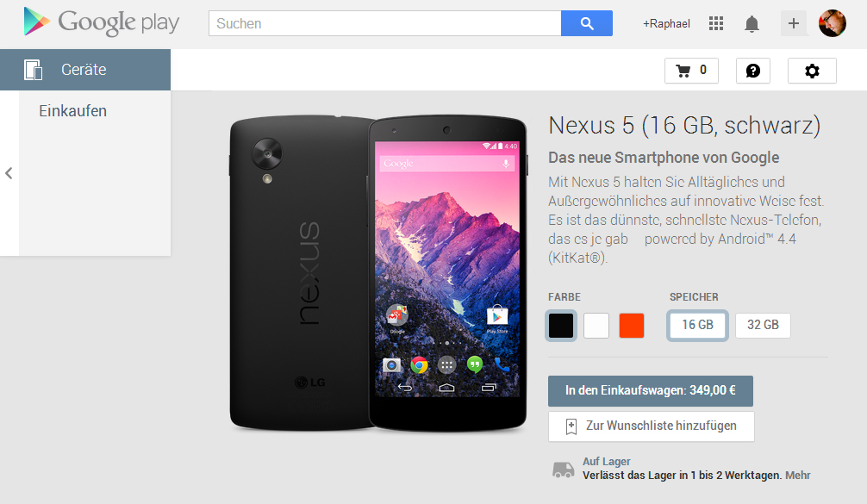Select Einkaufen in the sidebar
867x504 pixels.
[73, 111]
